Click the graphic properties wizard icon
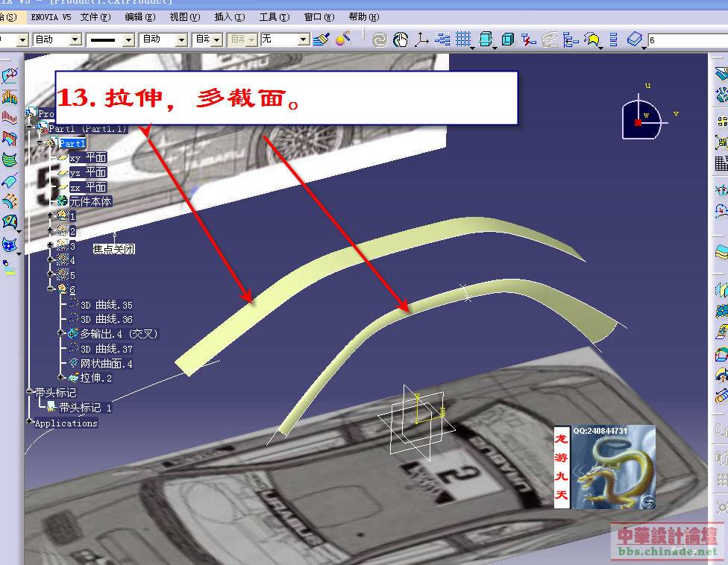728x565 pixels. tap(343, 39)
